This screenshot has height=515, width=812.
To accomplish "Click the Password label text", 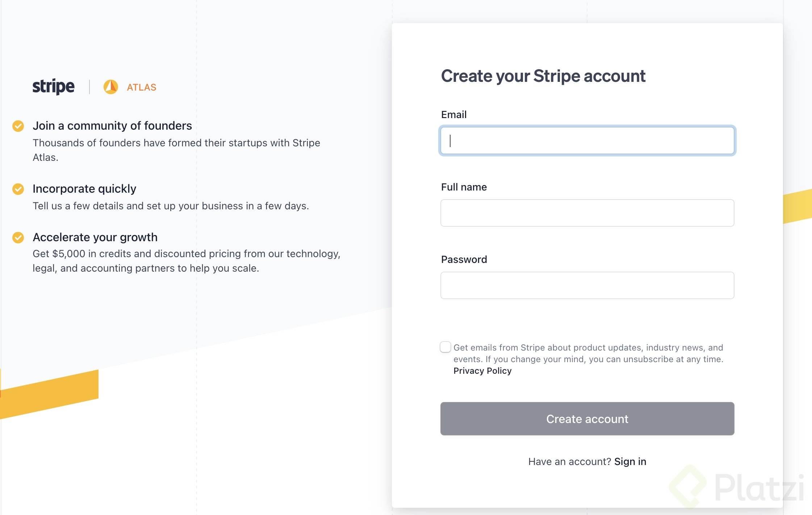I will pos(464,259).
